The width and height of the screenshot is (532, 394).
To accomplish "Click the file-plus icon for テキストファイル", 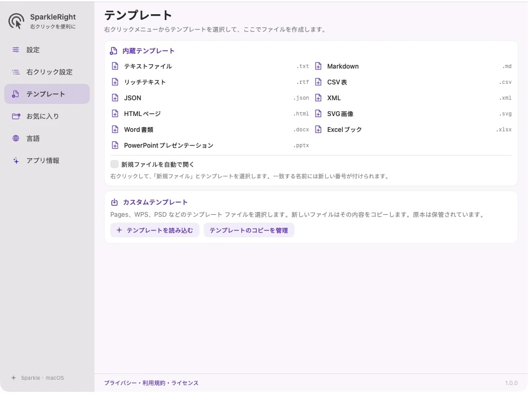I will click(115, 66).
